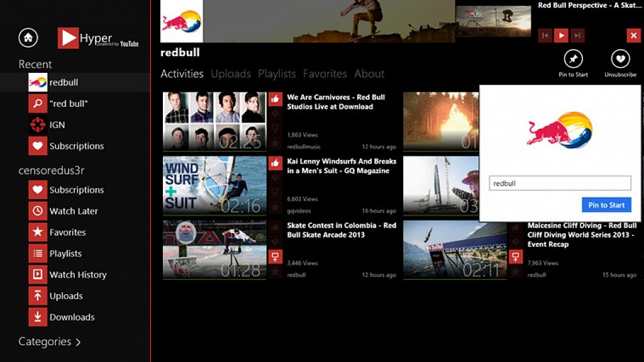
Task: Open the Wind Surf + Suit thumbnail
Action: [x=214, y=185]
